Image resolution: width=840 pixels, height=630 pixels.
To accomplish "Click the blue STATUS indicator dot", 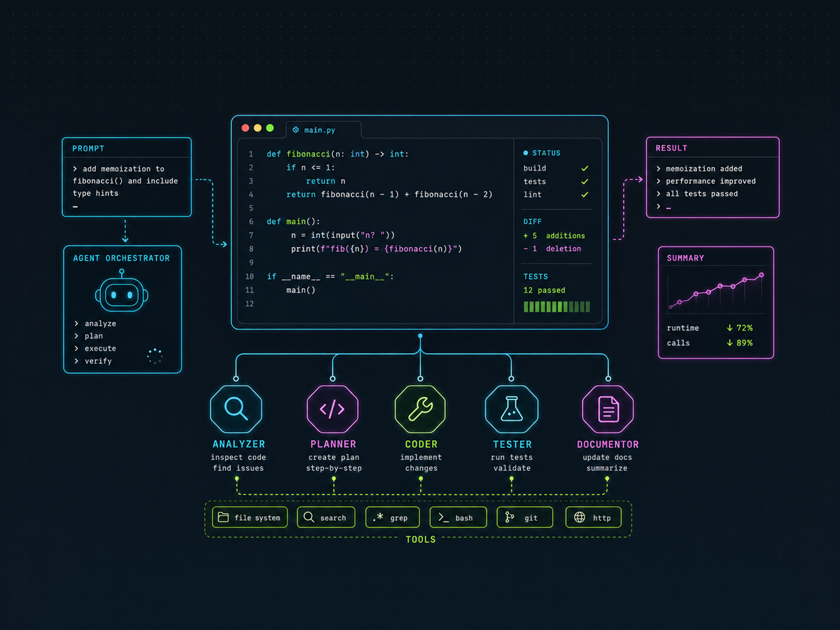I will tap(526, 153).
